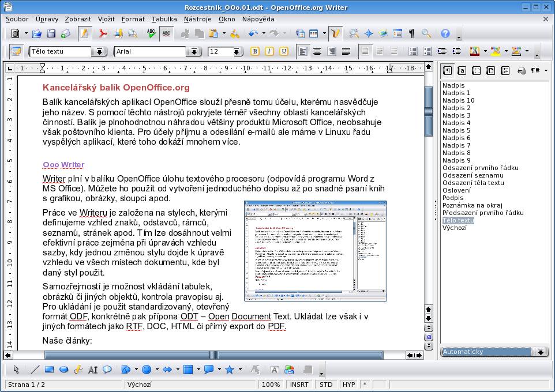Select the Ellipse drawing tool
Screen dimensions: 555x392
tap(63, 370)
